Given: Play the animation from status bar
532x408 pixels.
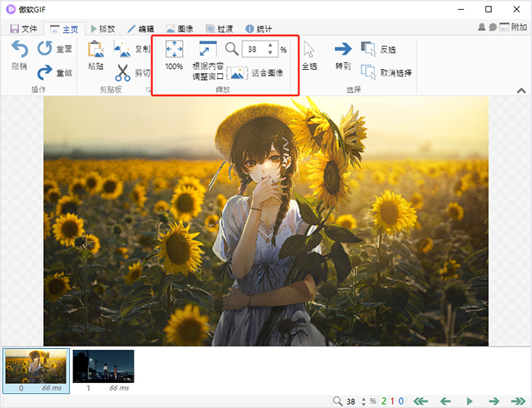Looking at the screenshot, I should tap(470, 401).
